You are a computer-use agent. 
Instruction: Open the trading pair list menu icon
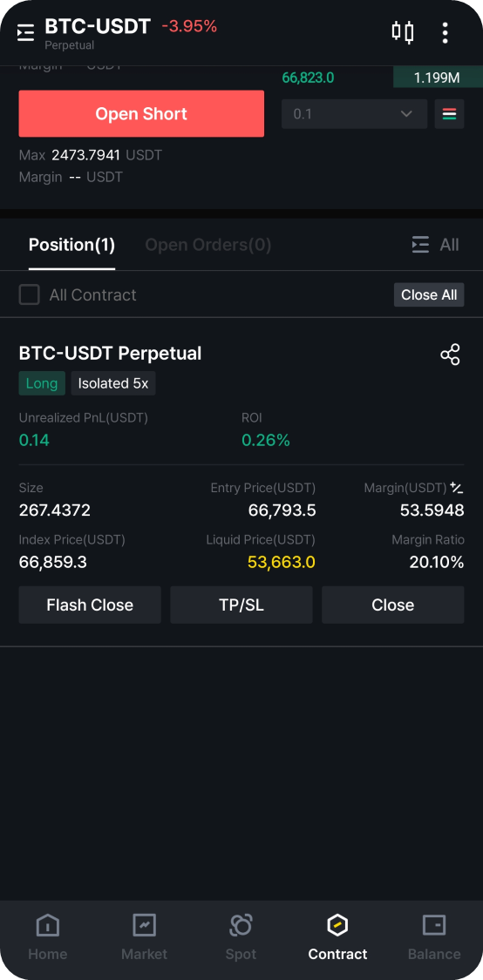tap(25, 32)
